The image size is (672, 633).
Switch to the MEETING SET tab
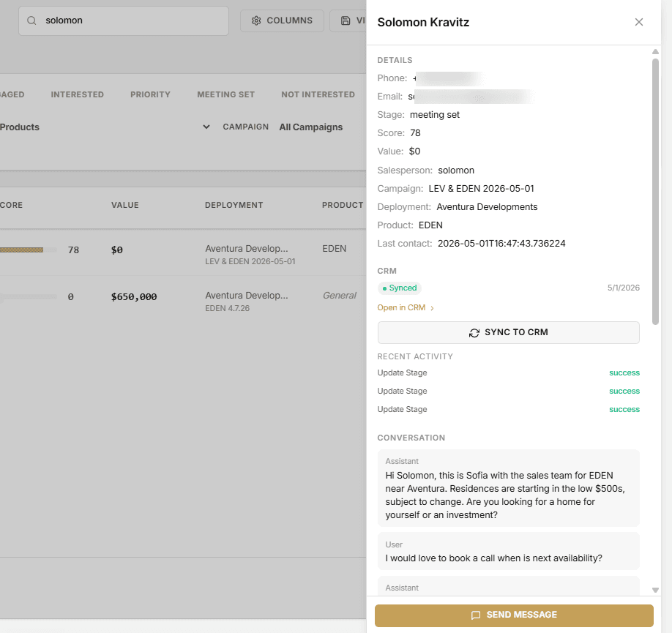click(226, 94)
